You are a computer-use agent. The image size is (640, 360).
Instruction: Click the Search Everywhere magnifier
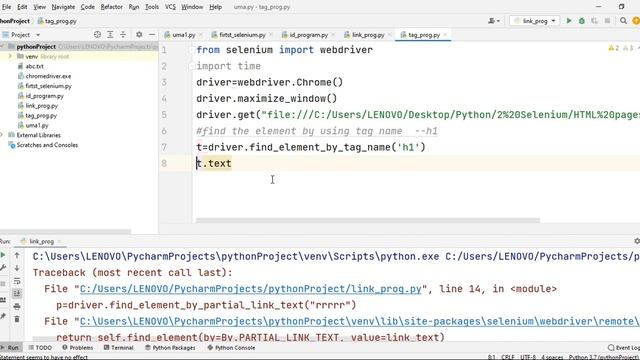(623, 21)
